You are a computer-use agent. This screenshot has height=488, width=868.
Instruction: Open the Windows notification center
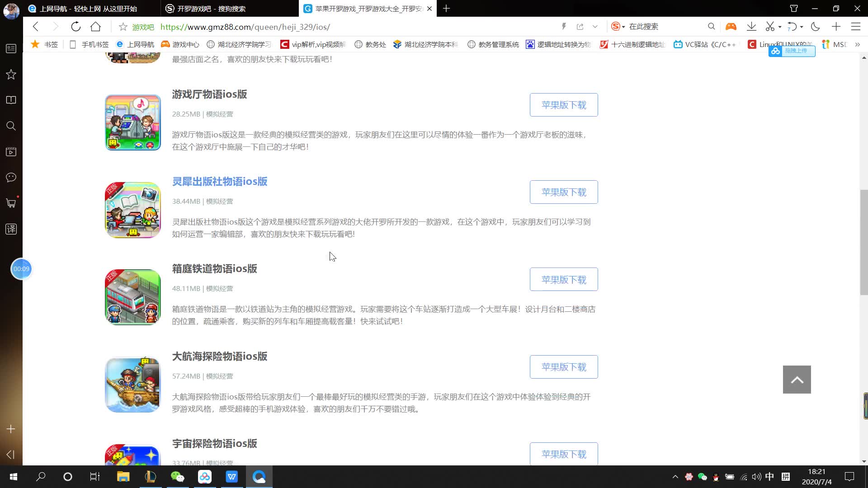[849, 477]
